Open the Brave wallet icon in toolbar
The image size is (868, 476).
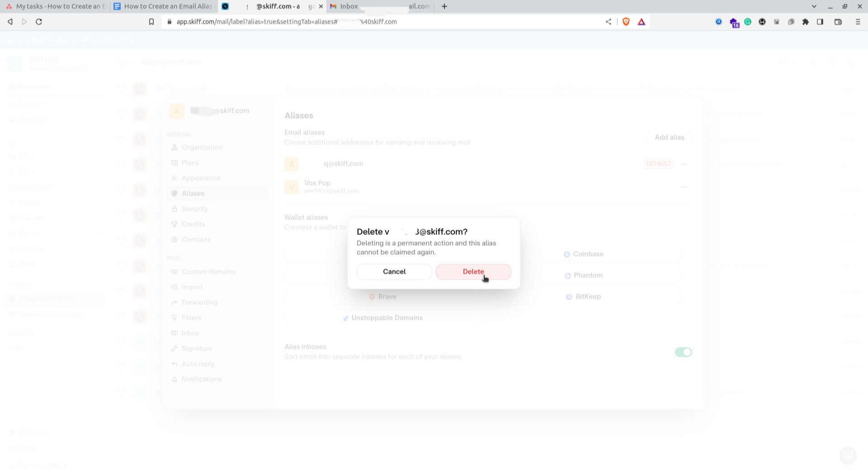(838, 22)
